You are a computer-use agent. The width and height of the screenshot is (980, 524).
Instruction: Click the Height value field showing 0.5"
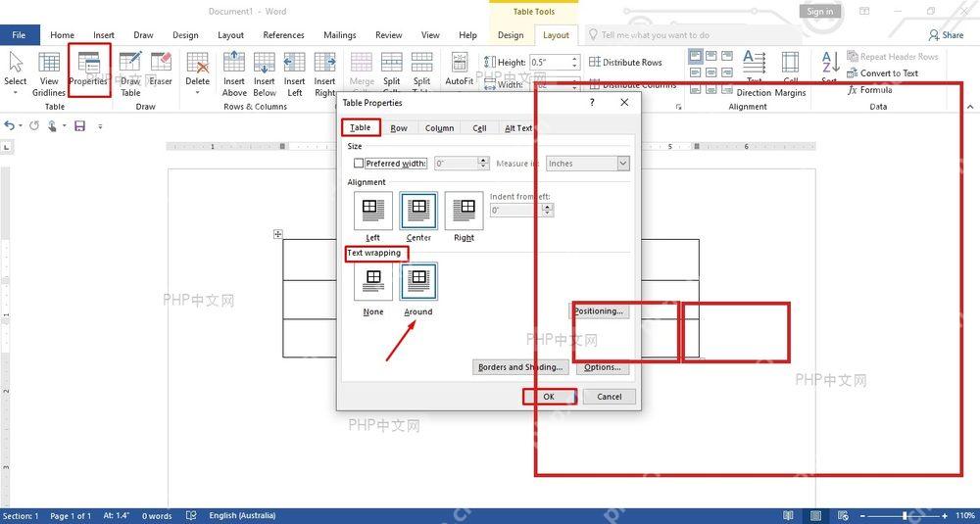pyautogui.click(x=550, y=62)
